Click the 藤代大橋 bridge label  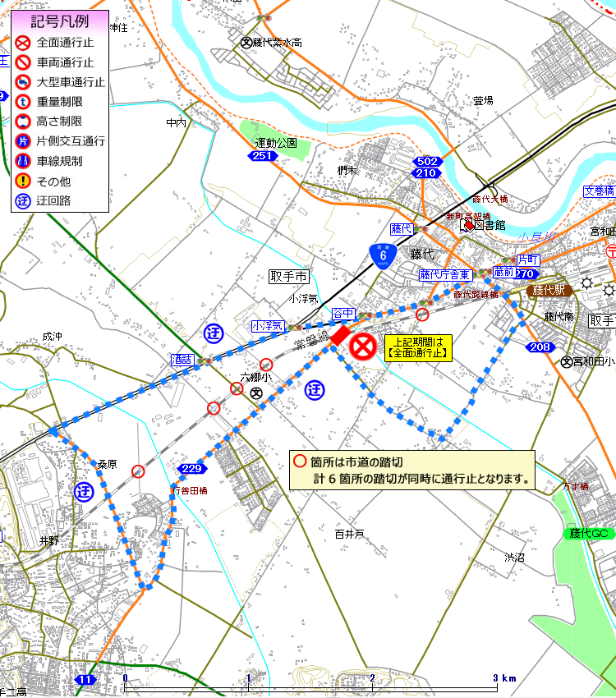point(490,199)
